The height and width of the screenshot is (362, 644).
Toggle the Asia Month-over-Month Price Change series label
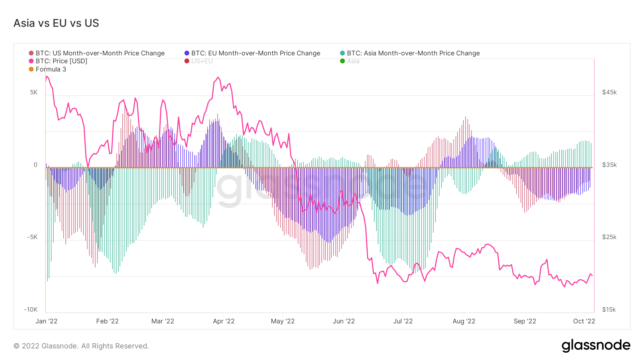pyautogui.click(x=413, y=53)
